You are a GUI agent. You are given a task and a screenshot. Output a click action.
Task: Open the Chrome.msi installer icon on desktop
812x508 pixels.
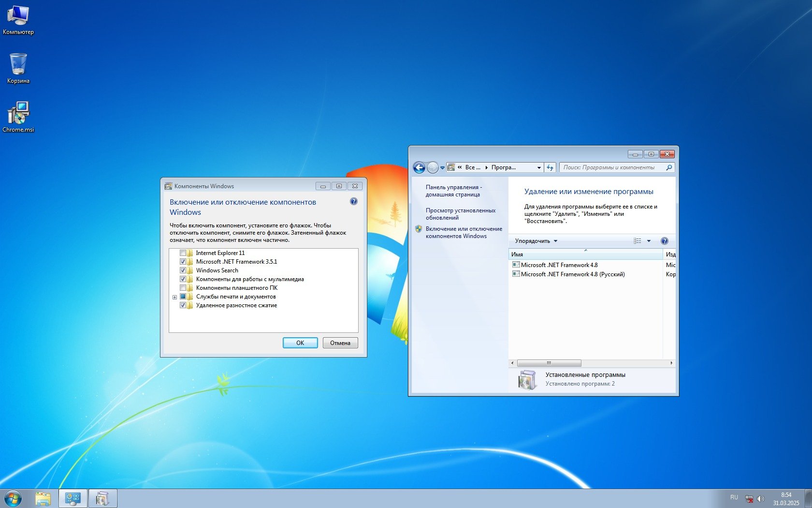coord(18,114)
